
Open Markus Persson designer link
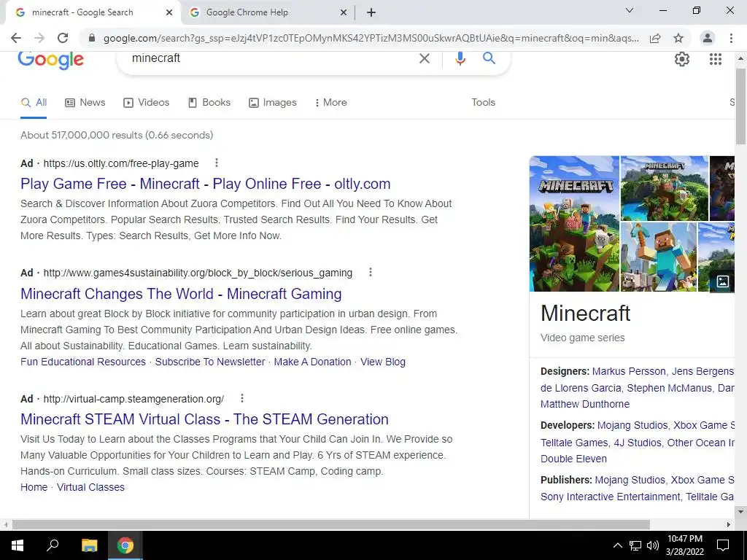629,371
